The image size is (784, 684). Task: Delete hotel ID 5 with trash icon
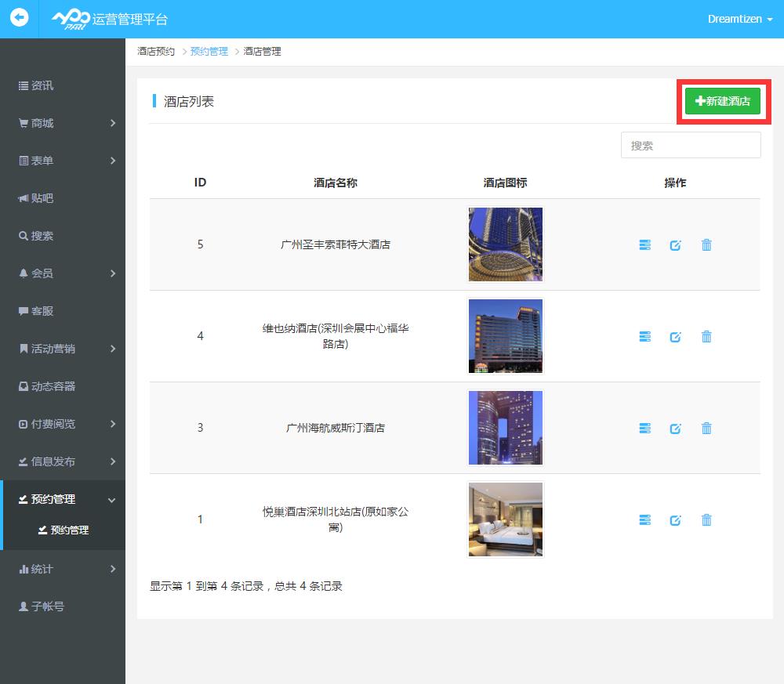click(x=706, y=245)
